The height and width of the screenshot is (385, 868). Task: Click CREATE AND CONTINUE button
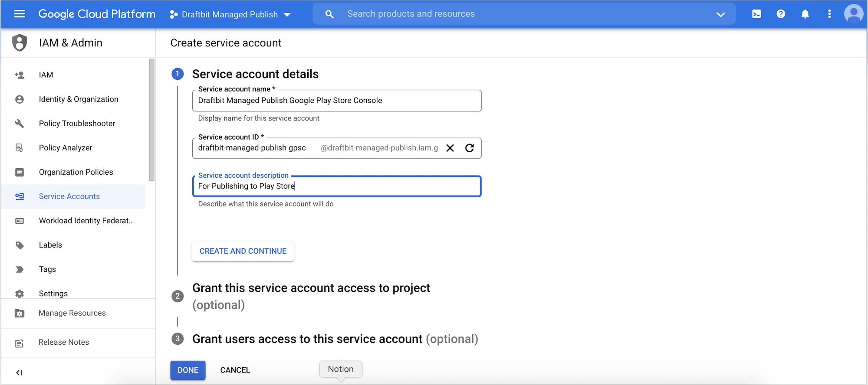point(243,251)
